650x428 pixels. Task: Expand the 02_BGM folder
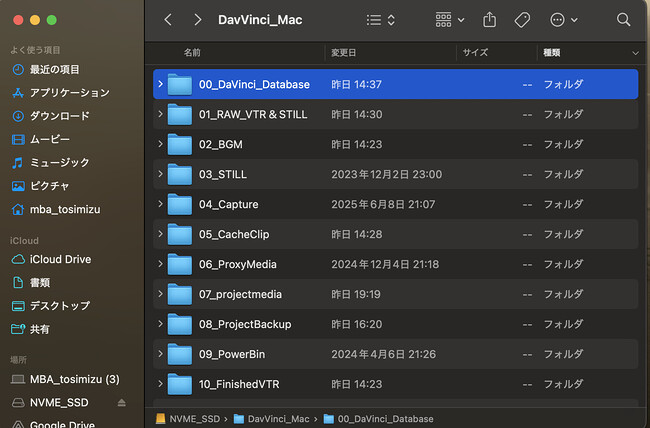coord(160,144)
